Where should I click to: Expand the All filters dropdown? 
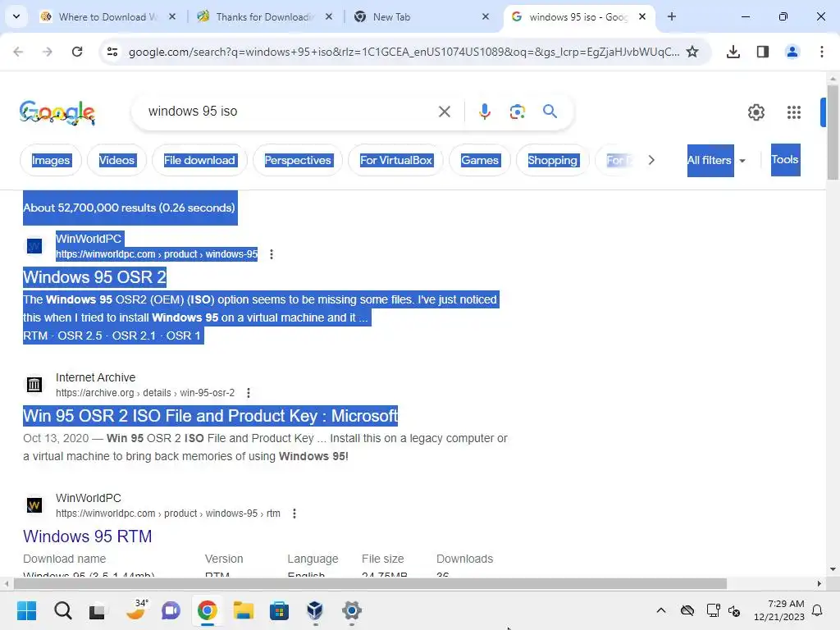point(716,160)
